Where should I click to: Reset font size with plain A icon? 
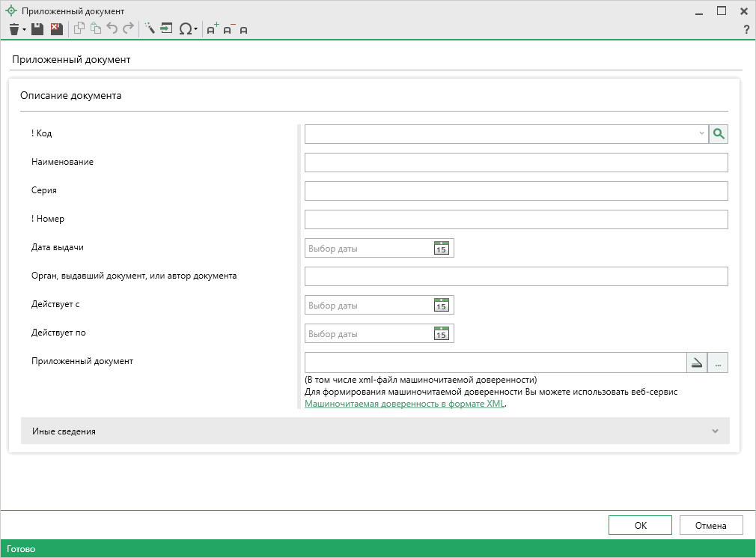point(243,31)
